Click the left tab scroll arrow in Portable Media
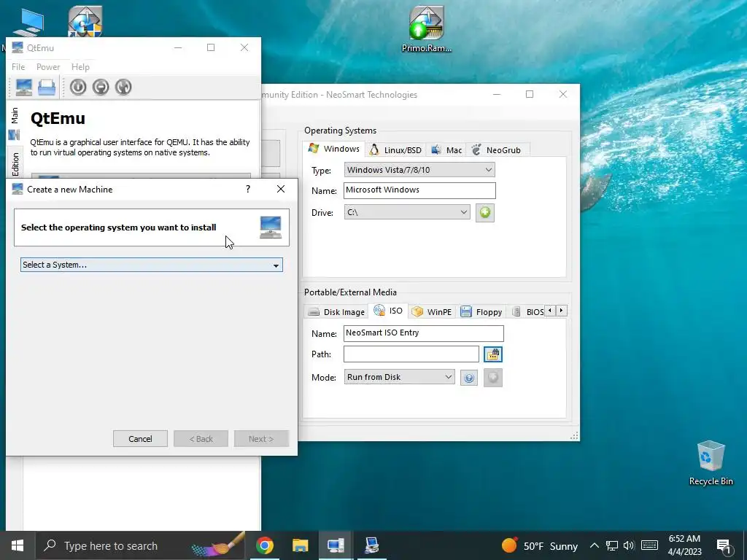This screenshot has width=747, height=560. point(550,311)
